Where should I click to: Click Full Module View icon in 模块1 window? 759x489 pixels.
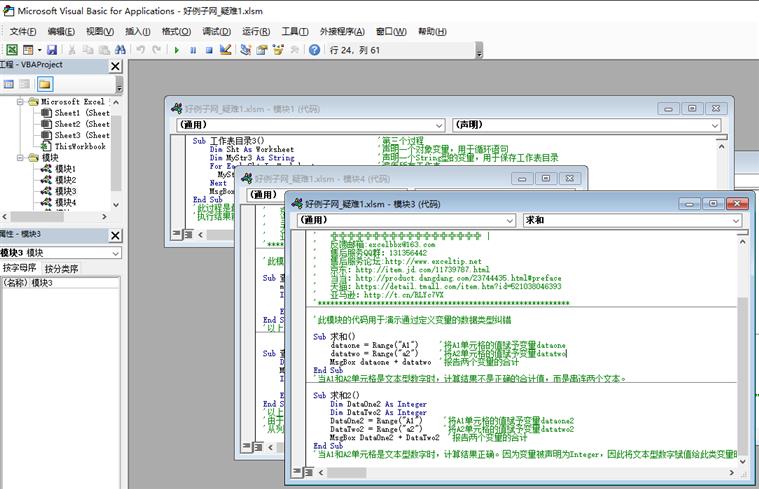click(x=187, y=234)
